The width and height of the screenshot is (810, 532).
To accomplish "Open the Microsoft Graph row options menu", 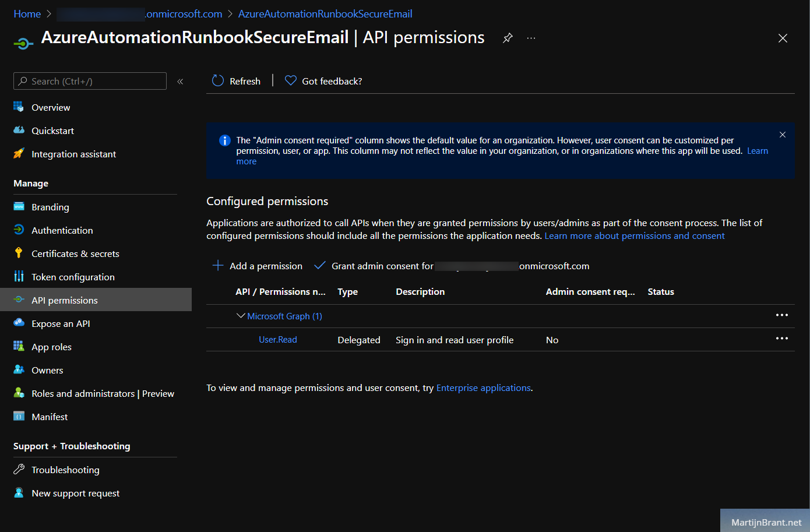I will click(x=782, y=315).
